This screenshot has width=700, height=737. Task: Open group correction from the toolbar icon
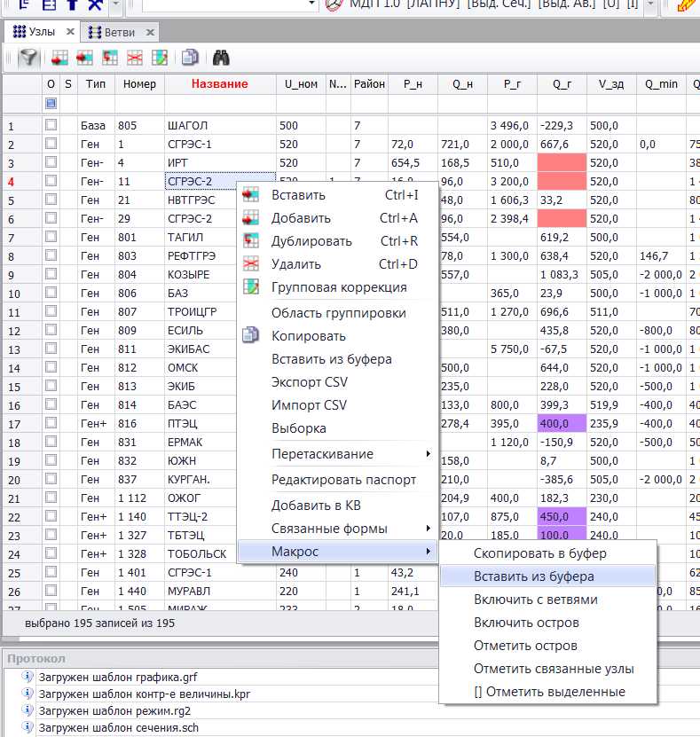(x=160, y=58)
